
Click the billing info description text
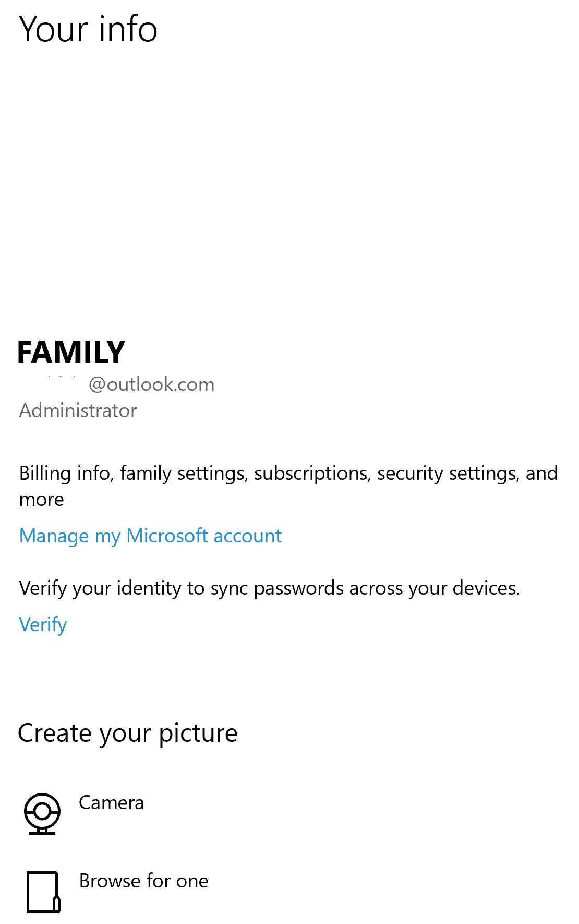click(x=288, y=485)
